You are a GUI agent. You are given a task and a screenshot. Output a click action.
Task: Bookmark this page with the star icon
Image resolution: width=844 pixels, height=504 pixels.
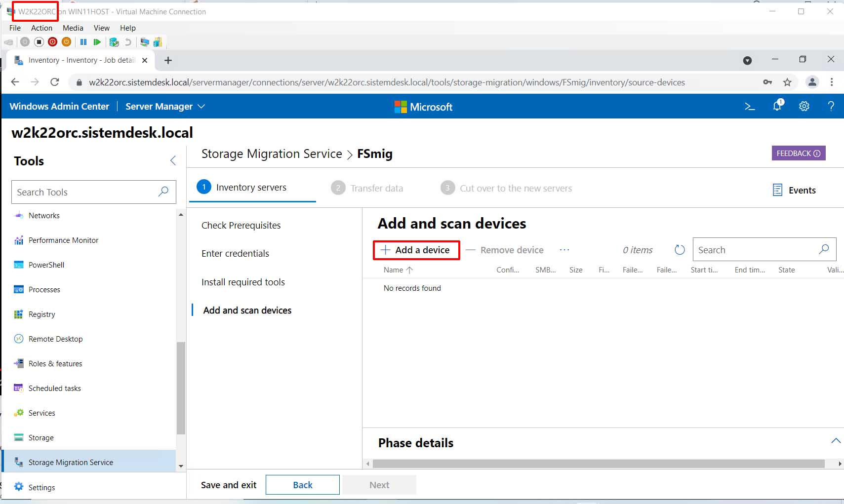click(787, 82)
